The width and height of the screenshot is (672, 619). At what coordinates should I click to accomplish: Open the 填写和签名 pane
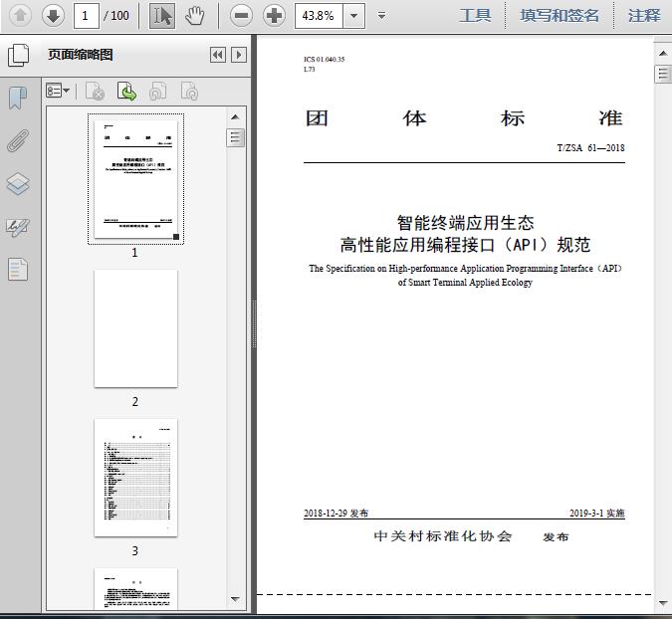[560, 15]
